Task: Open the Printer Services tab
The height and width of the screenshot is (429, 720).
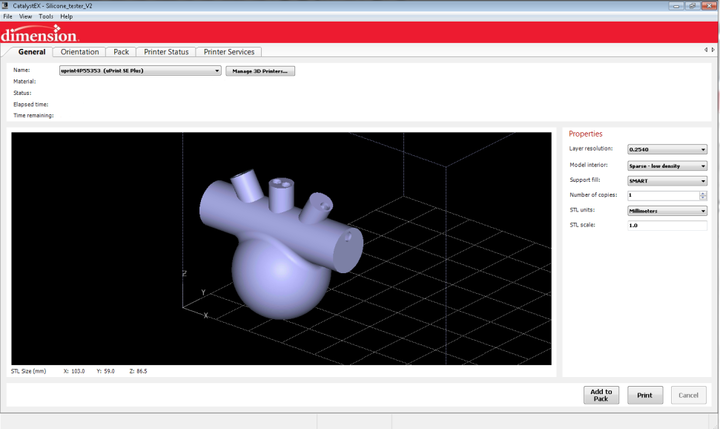Action: click(229, 52)
